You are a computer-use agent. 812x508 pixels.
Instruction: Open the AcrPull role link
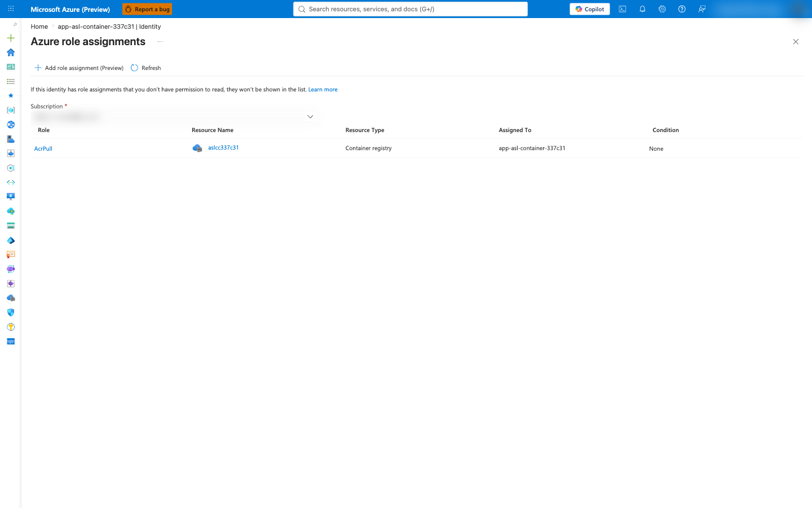pos(43,148)
